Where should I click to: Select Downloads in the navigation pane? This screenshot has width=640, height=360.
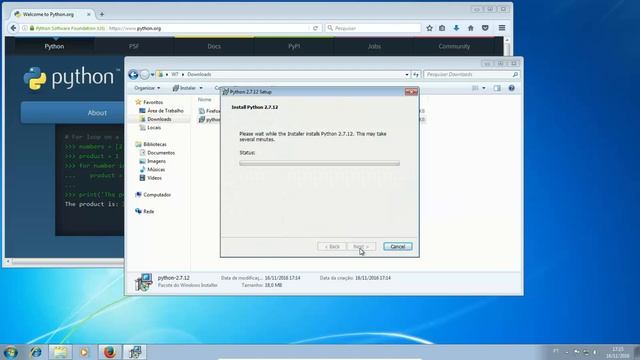[159, 119]
